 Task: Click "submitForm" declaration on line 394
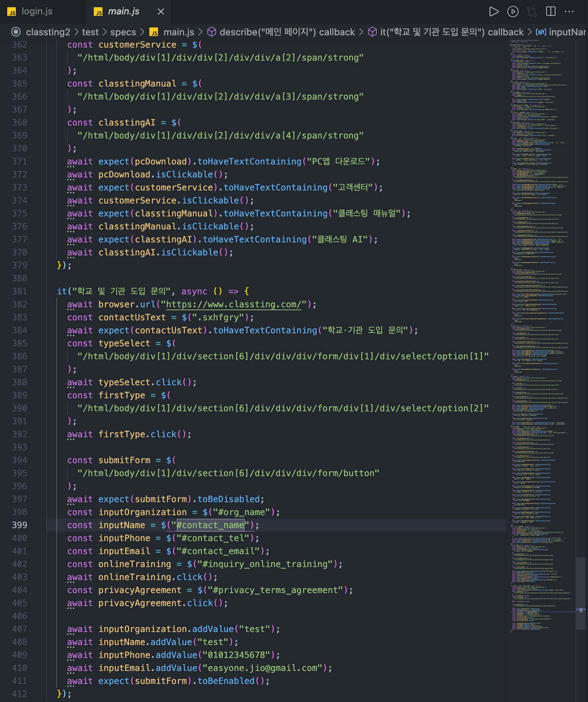124,460
